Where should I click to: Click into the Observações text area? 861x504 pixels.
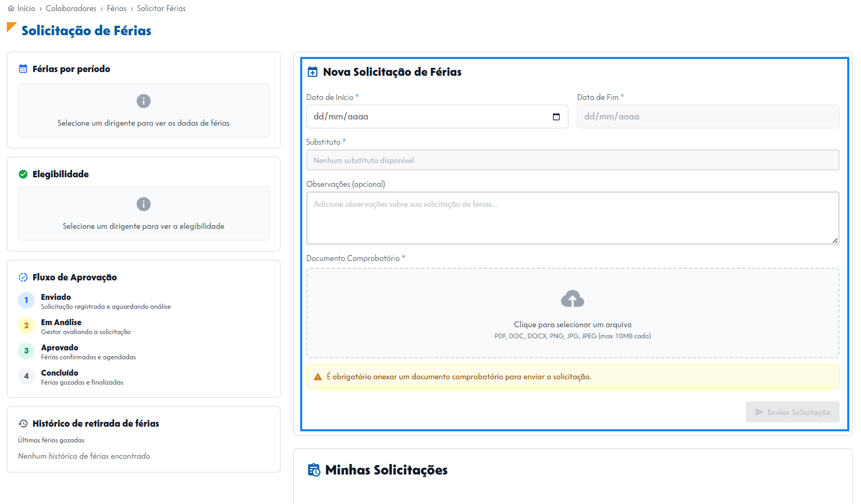573,218
